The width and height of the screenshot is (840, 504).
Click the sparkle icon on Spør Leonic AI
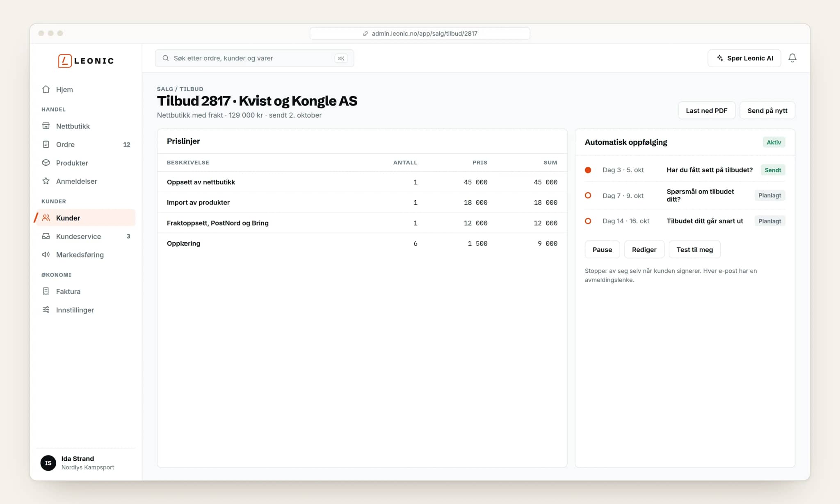[x=720, y=58]
